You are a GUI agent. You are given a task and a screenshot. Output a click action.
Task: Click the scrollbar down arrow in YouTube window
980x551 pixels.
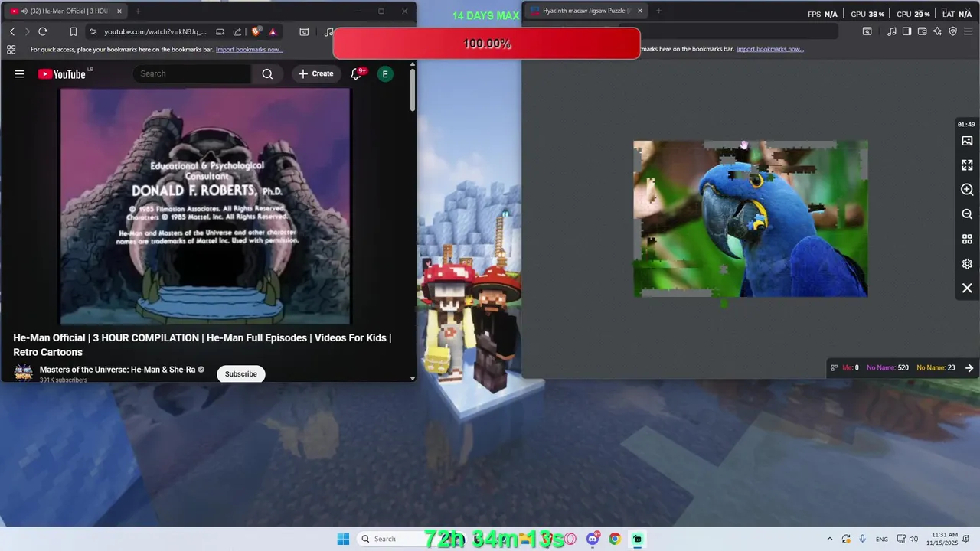tap(413, 378)
